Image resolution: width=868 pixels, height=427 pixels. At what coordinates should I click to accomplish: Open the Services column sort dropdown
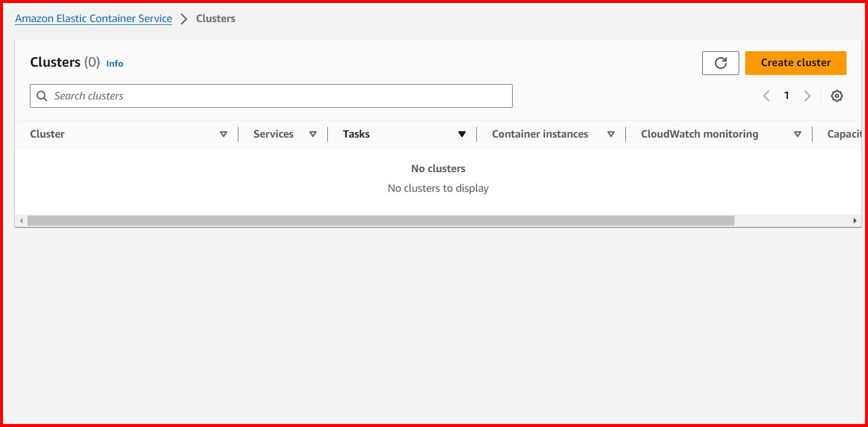pos(313,134)
